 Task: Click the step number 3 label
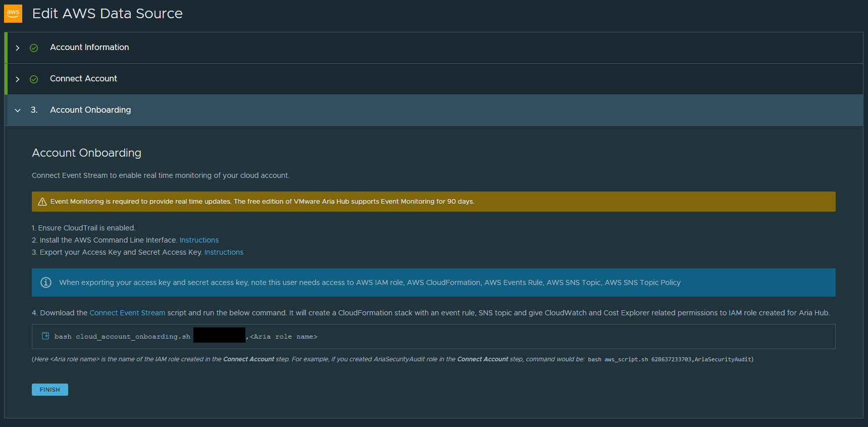click(34, 110)
